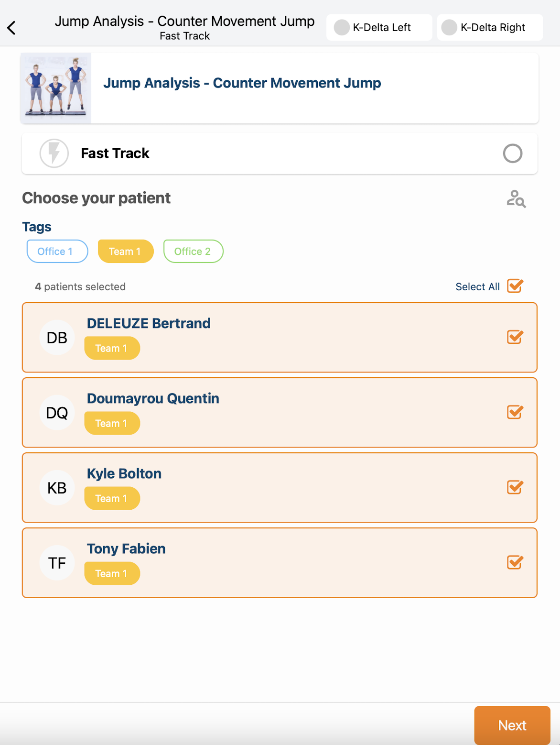
Task: Click the K-Delta Right status indicator
Action: pos(449,27)
